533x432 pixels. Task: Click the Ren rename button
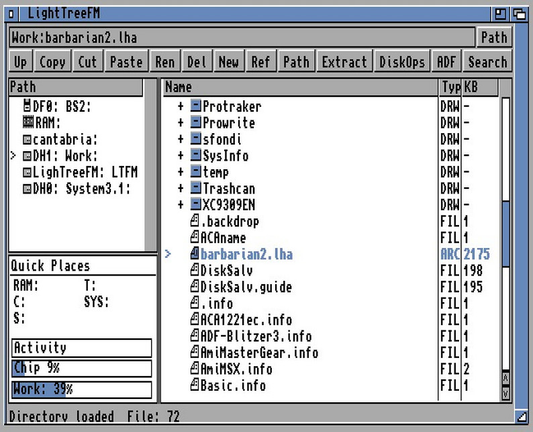[165, 62]
